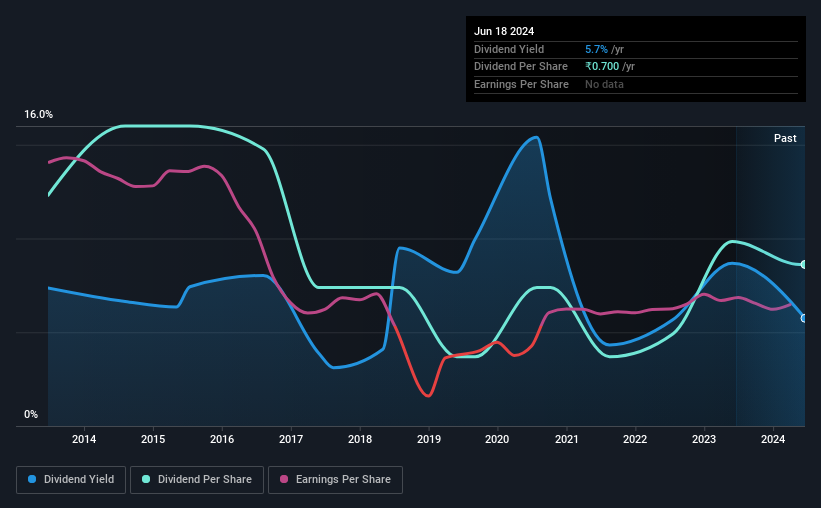Click the ₹0.700 dividend per share value
The width and height of the screenshot is (821, 508).
pos(602,67)
